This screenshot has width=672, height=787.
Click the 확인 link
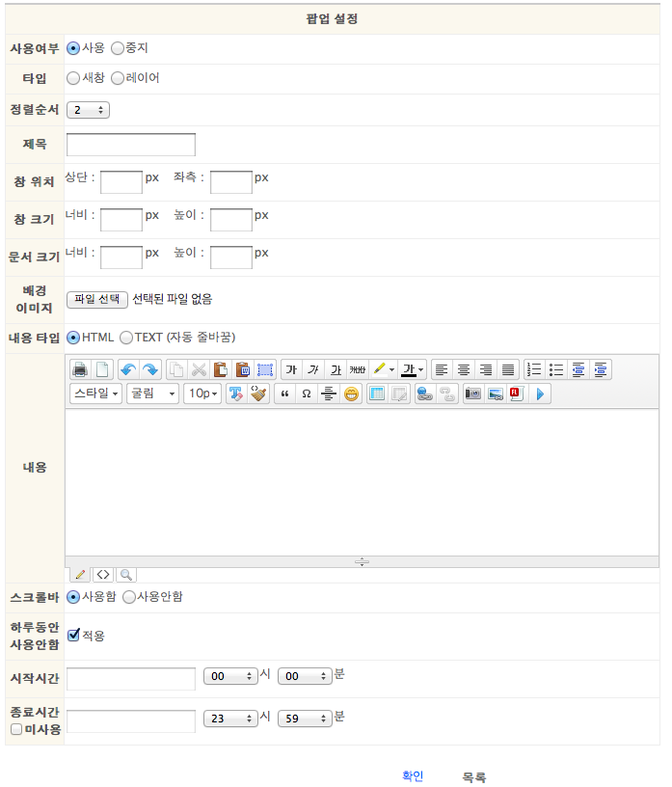pyautogui.click(x=413, y=776)
